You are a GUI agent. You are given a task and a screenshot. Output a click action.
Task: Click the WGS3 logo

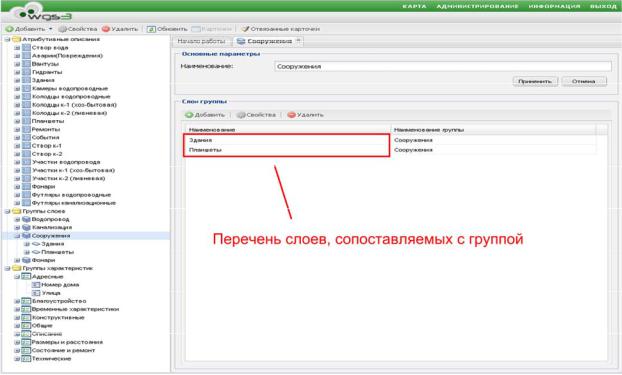click(41, 13)
